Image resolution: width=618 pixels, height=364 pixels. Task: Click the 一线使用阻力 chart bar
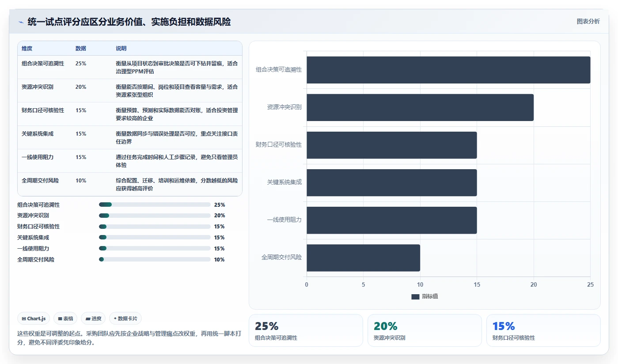[392, 220]
